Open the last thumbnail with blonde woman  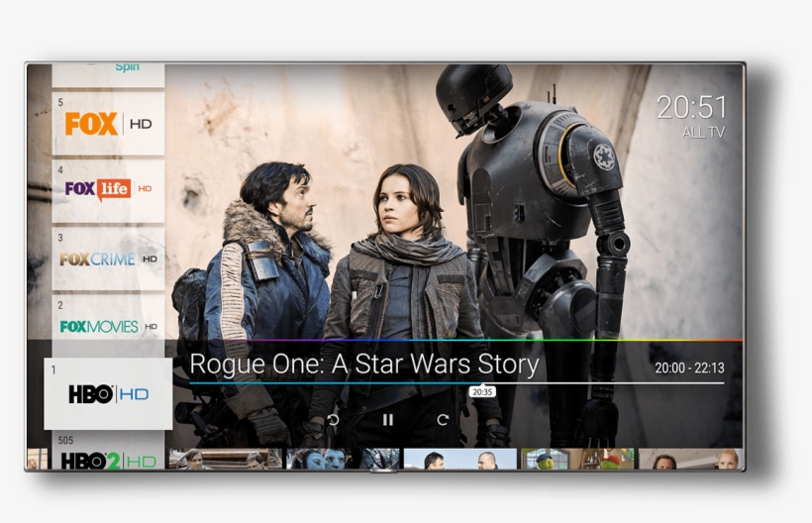tap(690, 459)
